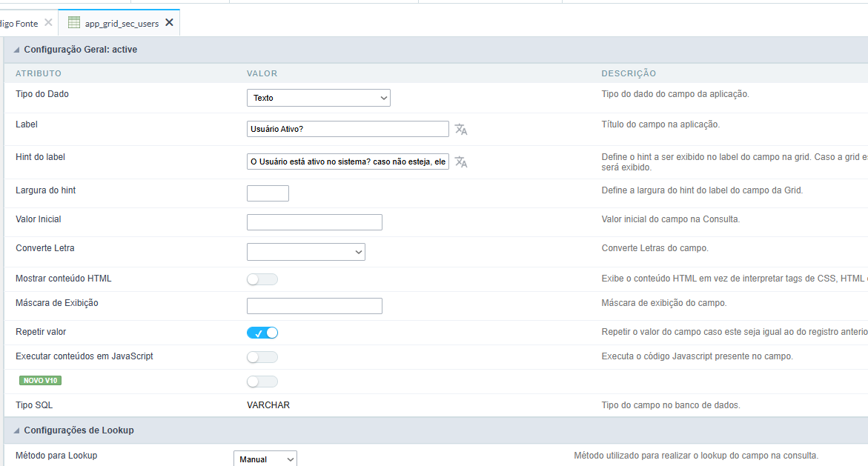868x466 pixels.
Task: Click the Máscara de Exibição input field
Action: click(314, 306)
